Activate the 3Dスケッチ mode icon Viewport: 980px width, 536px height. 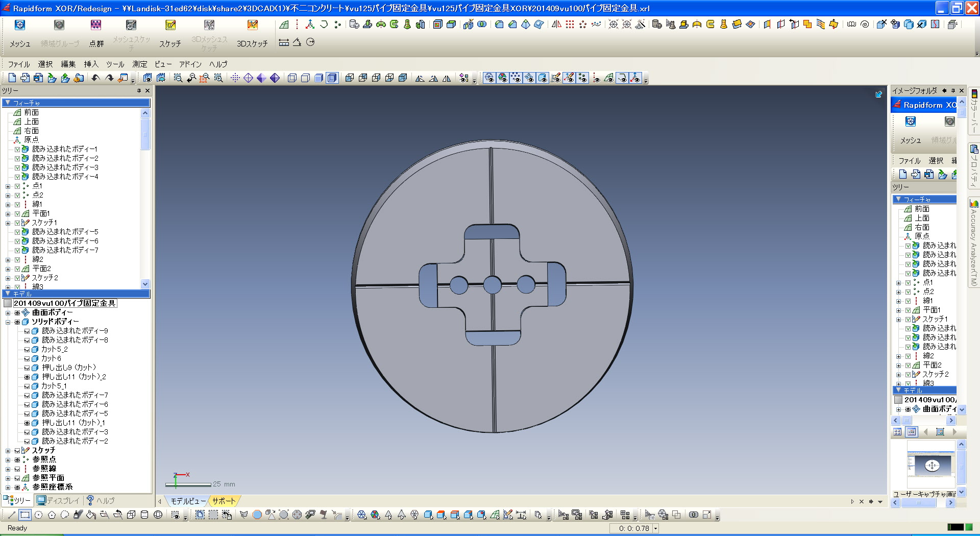coord(252,26)
